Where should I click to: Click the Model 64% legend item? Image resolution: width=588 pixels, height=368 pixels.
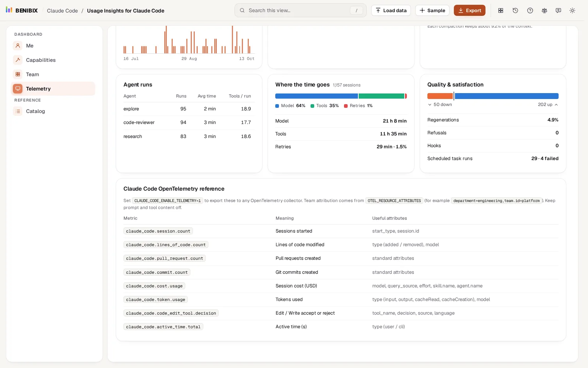290,106
